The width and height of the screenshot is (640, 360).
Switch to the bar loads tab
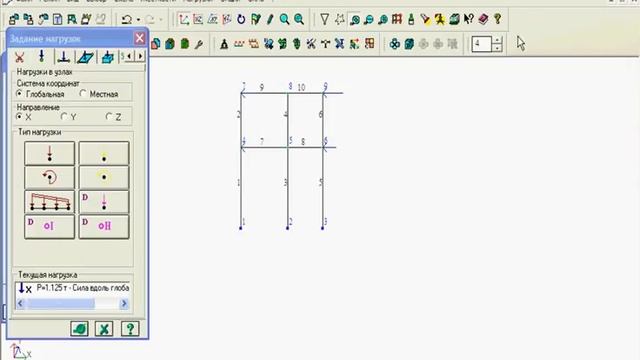(63, 57)
